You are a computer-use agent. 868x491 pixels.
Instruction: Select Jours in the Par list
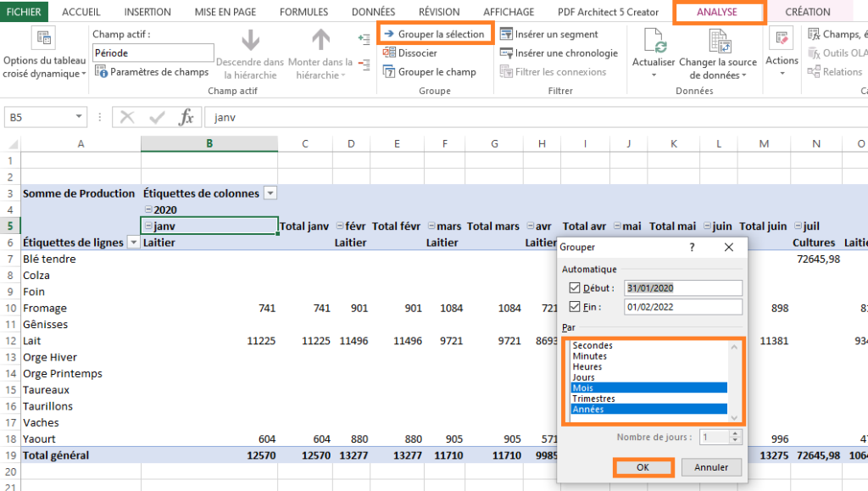pyautogui.click(x=648, y=377)
